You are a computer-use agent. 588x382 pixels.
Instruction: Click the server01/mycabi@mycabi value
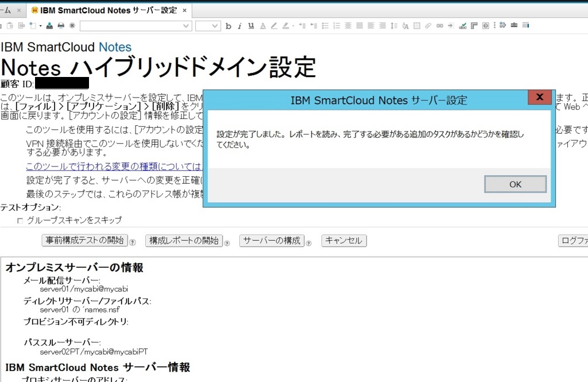pos(84,289)
